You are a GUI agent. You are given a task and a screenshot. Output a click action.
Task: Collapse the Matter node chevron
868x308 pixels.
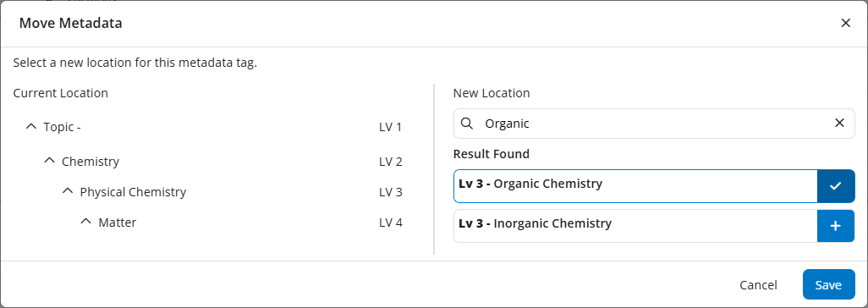[x=85, y=223]
